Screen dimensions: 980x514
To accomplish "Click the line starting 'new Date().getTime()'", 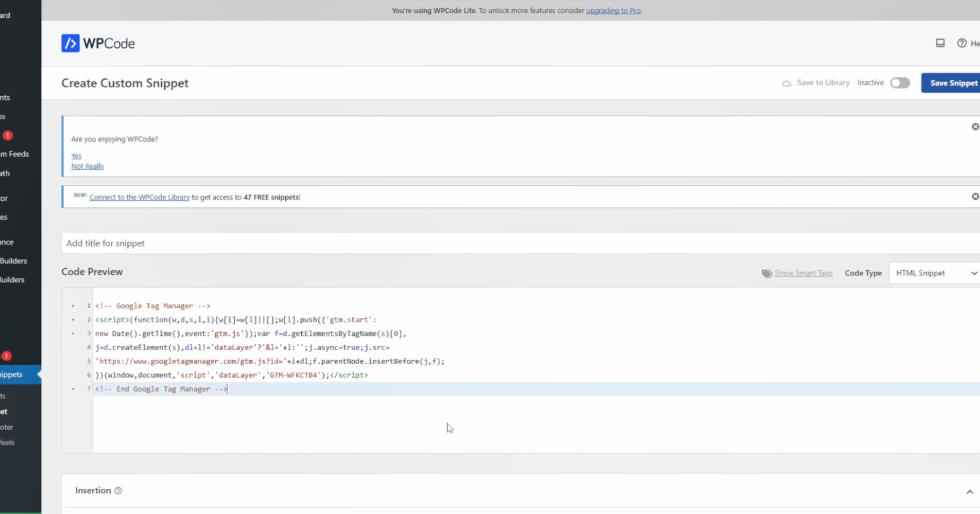I will 250,334.
